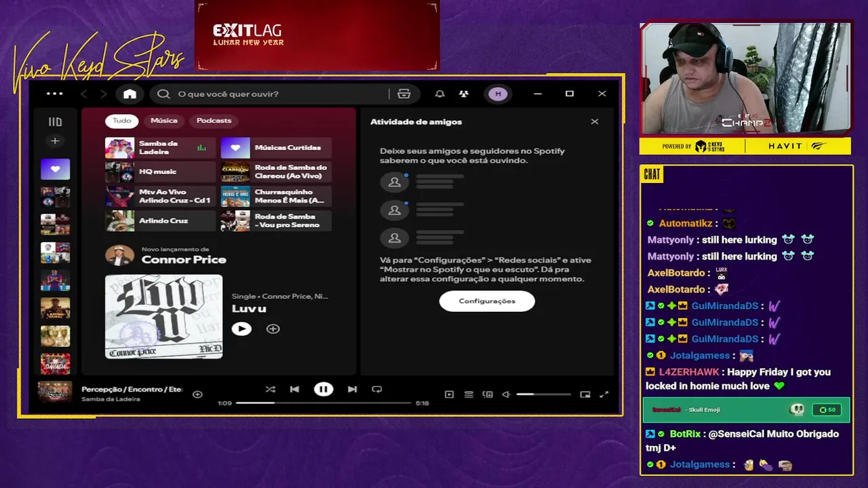Open "Roda de Samba do Clareou (Ao Vivo)"
The image size is (868, 488).
[x=276, y=172]
